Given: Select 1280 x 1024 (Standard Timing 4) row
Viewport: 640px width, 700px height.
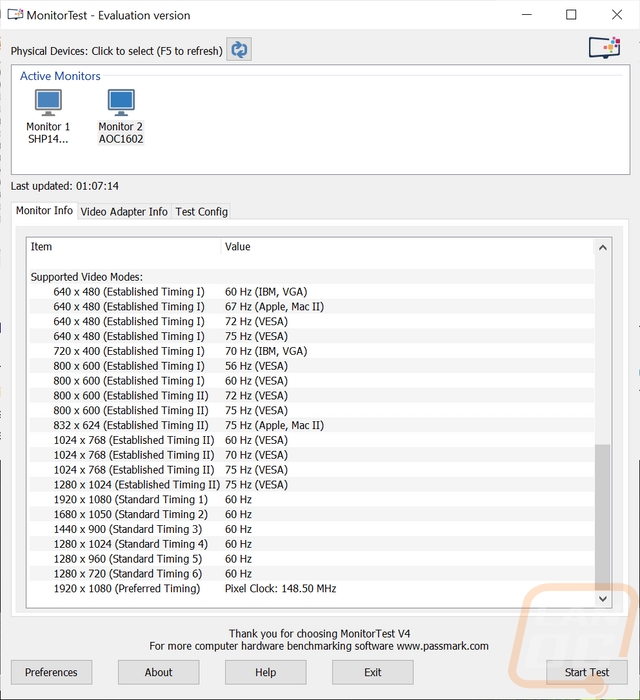Looking at the screenshot, I should coord(312,544).
